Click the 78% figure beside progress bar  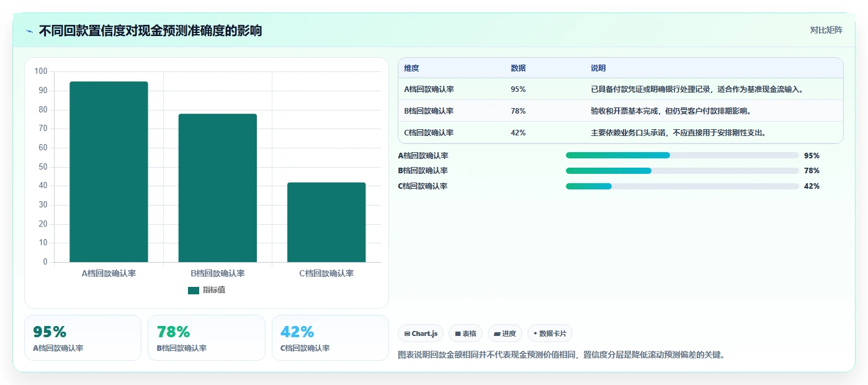(x=812, y=171)
